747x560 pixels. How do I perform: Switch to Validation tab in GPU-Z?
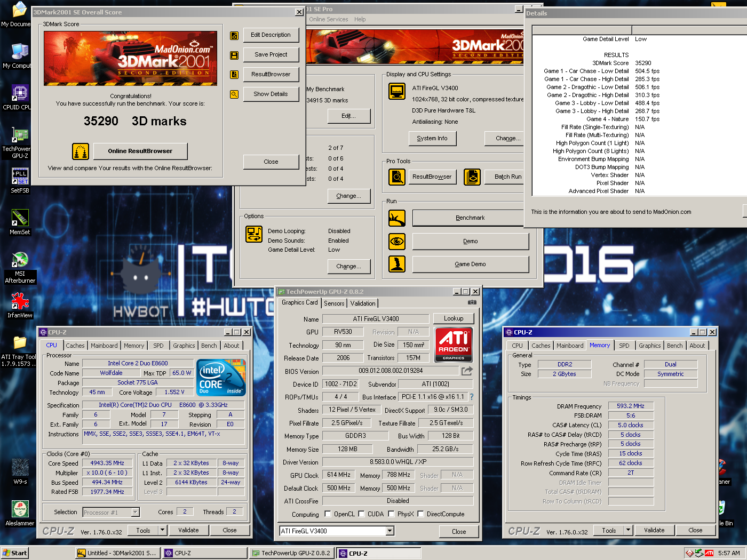pyautogui.click(x=363, y=303)
